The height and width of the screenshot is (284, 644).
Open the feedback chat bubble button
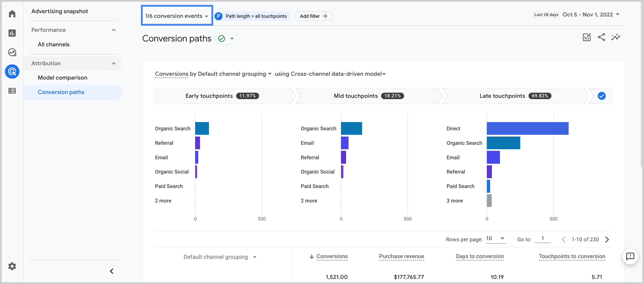(x=630, y=256)
